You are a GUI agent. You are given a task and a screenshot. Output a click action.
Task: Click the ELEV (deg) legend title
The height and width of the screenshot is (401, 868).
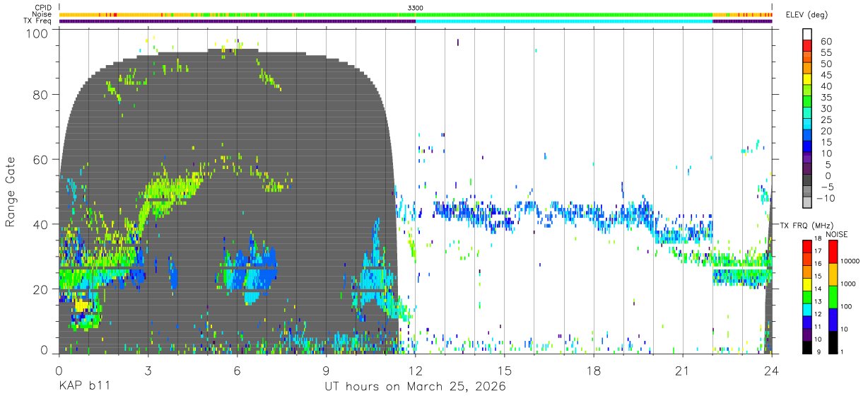point(807,15)
